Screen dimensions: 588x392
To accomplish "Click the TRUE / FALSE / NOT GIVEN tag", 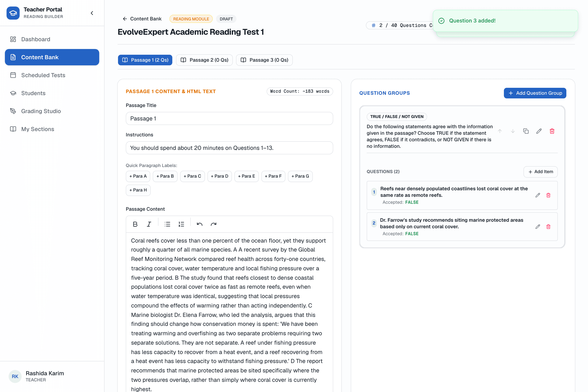I will coord(396,117).
